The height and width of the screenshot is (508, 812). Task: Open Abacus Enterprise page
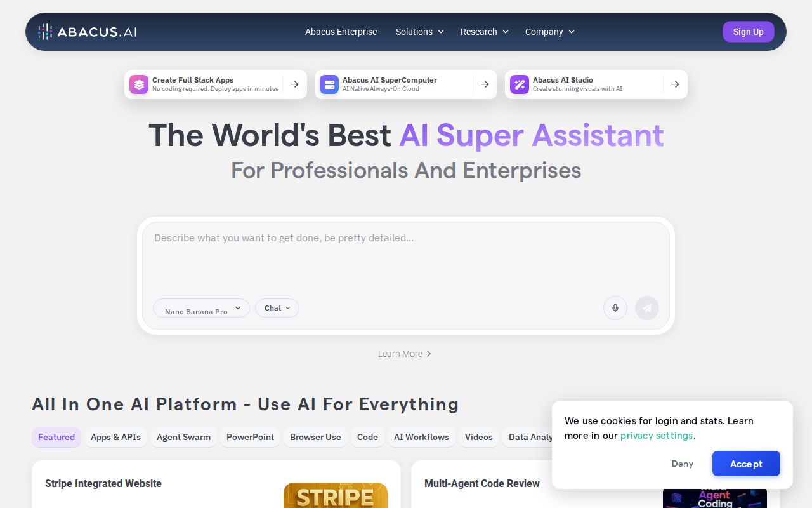click(341, 32)
